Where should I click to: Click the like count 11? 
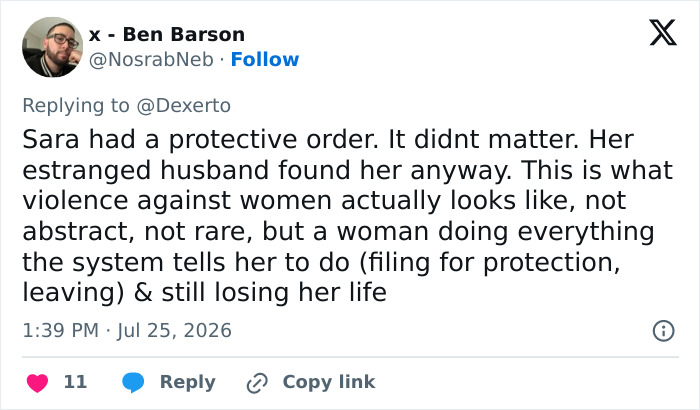75,382
